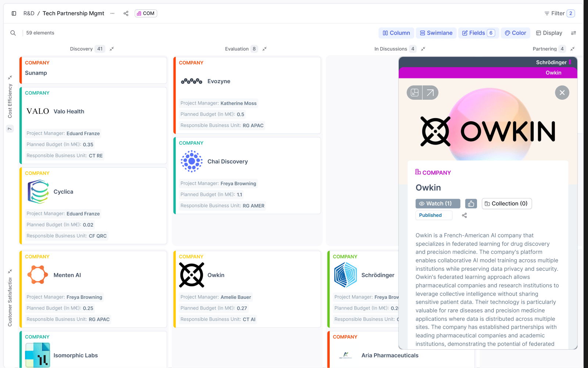Collapse the Evaluation column
The width and height of the screenshot is (588, 368).
(x=264, y=49)
